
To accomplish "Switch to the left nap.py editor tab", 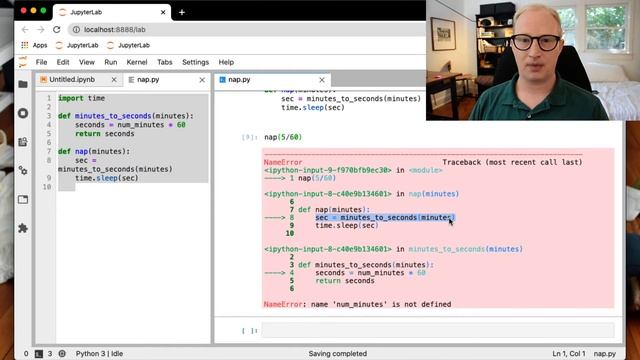I will [x=148, y=80].
